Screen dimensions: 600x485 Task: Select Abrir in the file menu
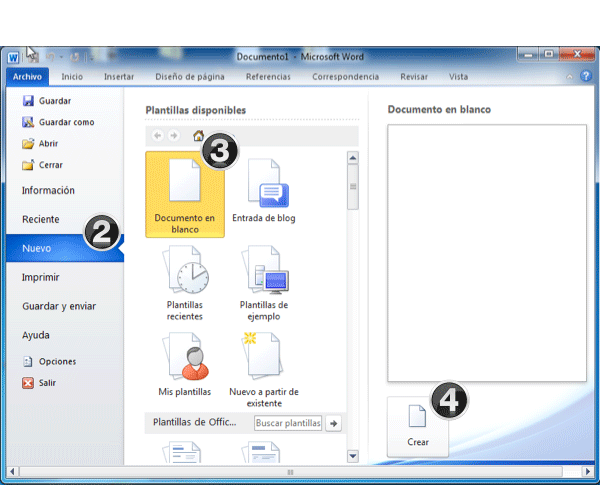(40, 144)
